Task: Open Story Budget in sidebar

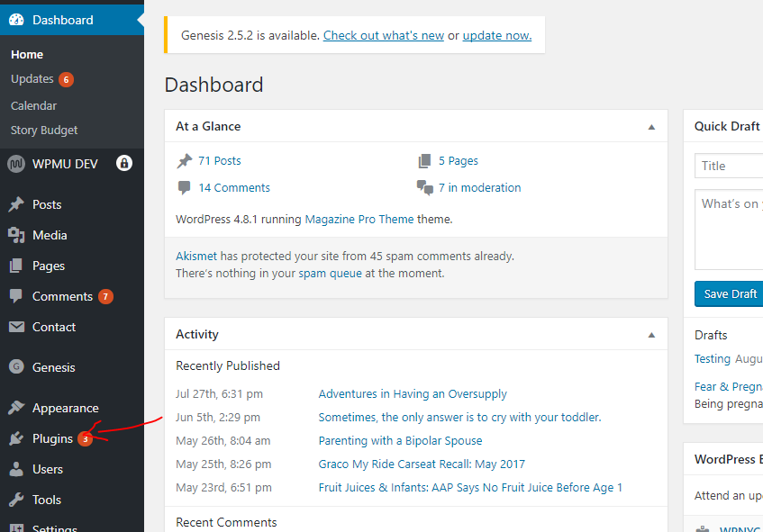Action: [44, 130]
